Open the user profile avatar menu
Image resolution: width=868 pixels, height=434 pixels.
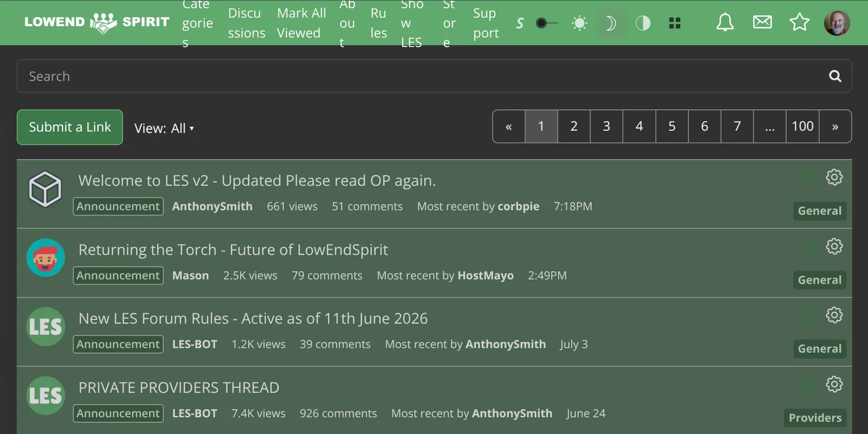click(837, 23)
